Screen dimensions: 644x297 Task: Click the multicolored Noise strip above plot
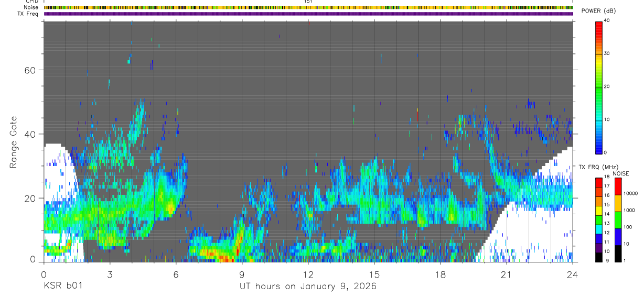click(x=308, y=7)
